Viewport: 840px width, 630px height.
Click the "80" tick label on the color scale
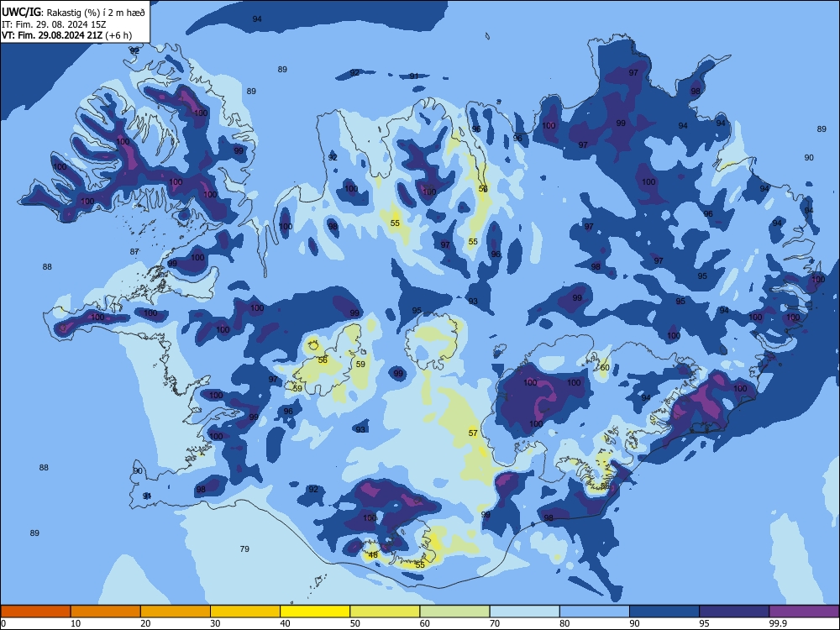(564, 623)
